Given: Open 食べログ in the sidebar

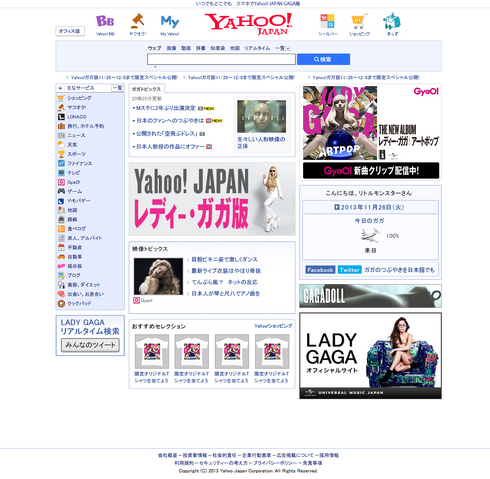Looking at the screenshot, I should coord(76,229).
